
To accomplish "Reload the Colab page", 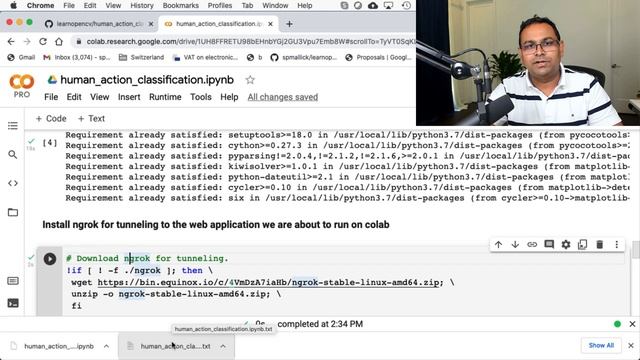I will (x=42, y=42).
